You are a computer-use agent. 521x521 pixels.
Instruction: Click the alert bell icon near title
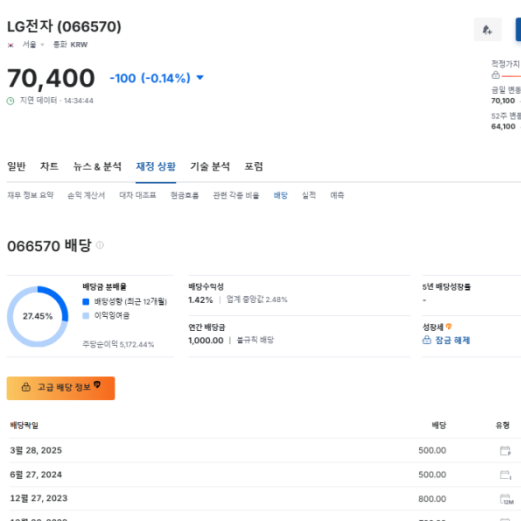click(x=487, y=30)
